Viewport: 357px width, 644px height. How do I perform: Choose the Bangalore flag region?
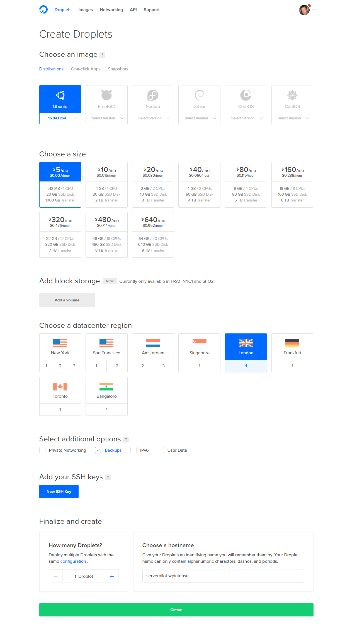click(106, 387)
